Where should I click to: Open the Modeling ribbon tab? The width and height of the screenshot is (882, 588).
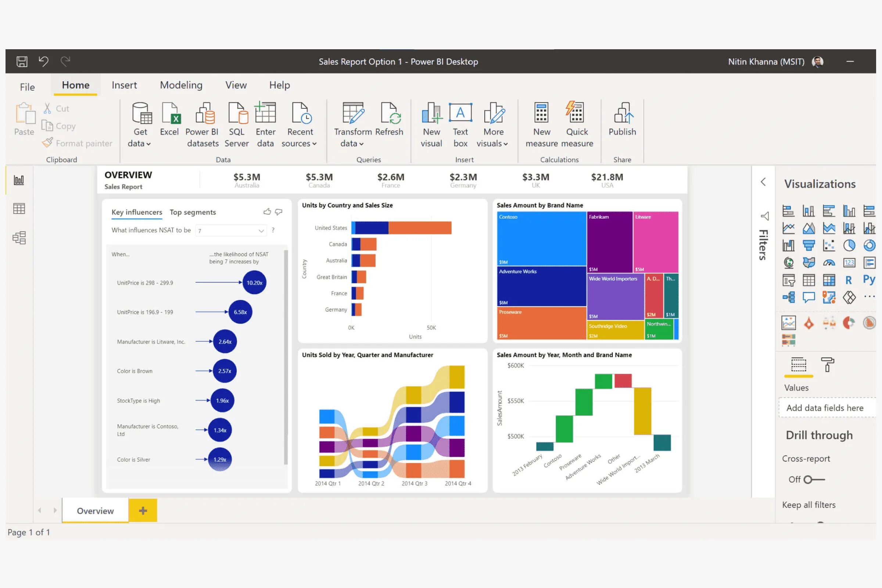coord(181,85)
